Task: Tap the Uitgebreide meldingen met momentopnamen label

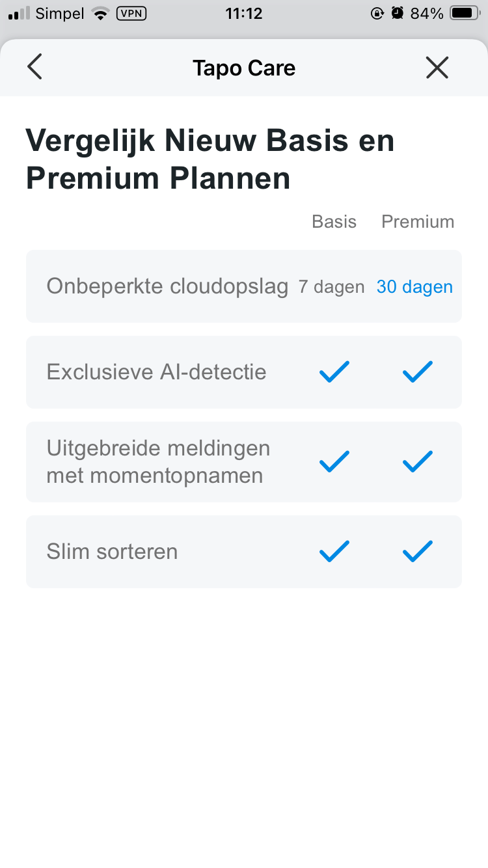Action: tap(158, 462)
